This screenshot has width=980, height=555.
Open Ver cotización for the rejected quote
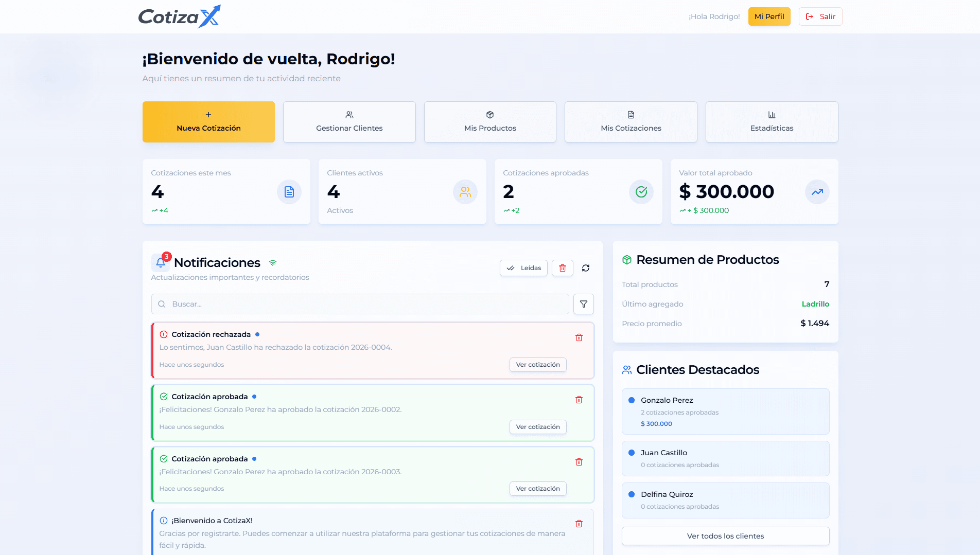[538, 364]
